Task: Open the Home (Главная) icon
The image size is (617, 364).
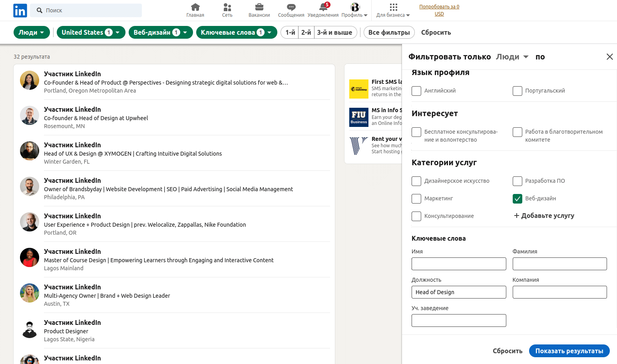Action: coord(195,7)
